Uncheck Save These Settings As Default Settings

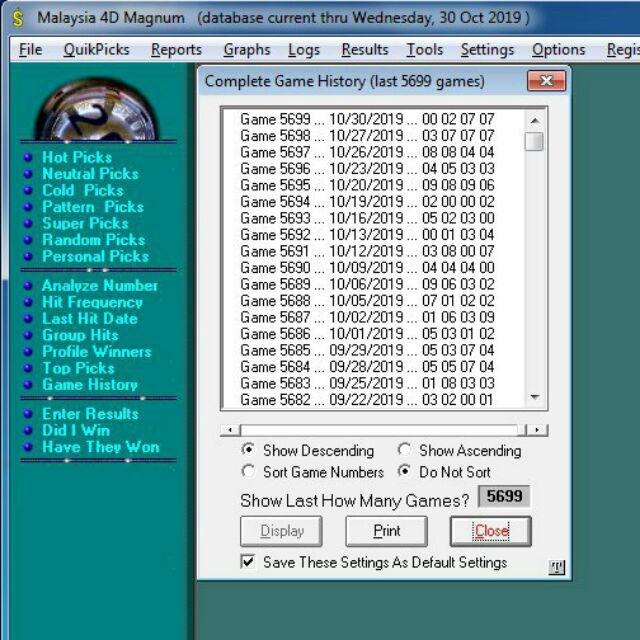(x=248, y=562)
